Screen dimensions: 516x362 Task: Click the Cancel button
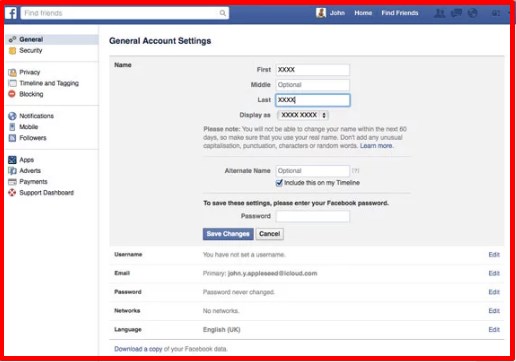point(270,234)
